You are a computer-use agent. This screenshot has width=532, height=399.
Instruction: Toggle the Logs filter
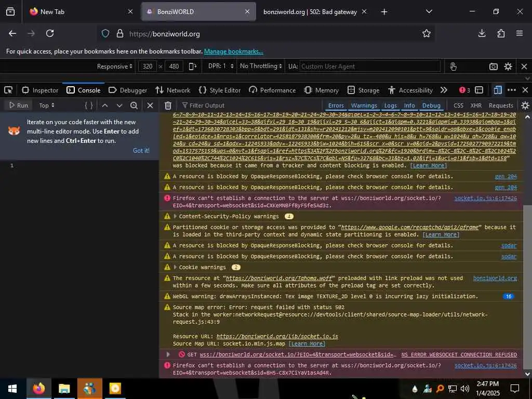[391, 105]
